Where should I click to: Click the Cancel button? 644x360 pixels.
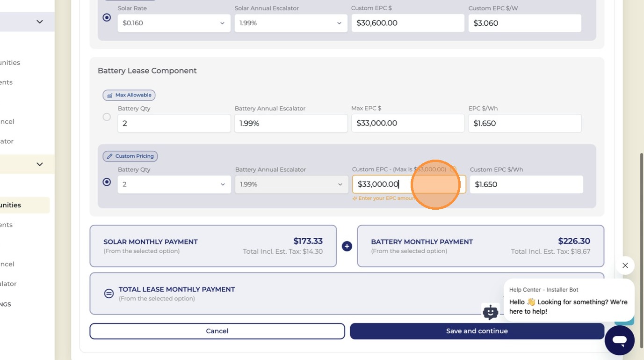pos(217,331)
